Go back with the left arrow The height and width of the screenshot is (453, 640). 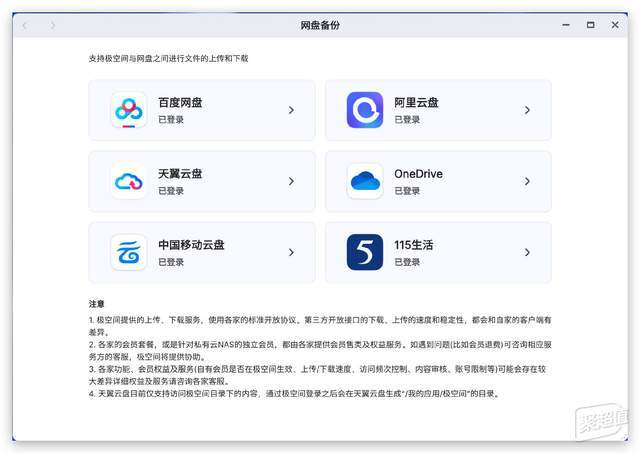(24, 25)
